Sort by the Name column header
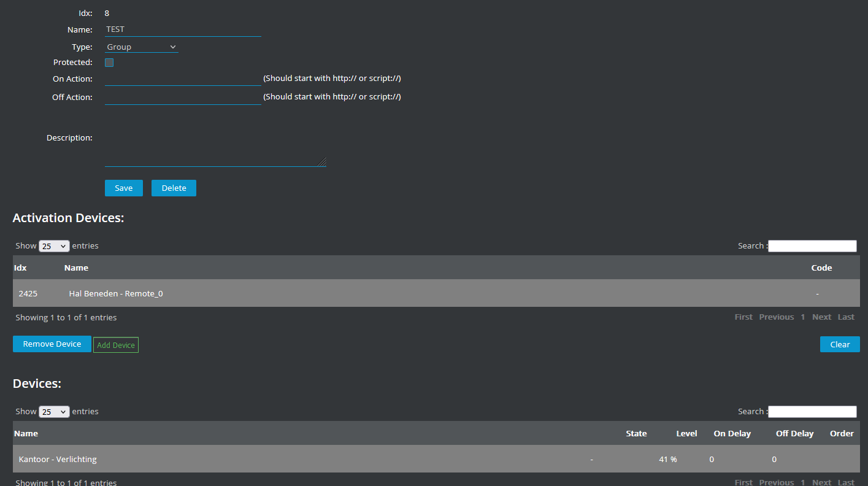This screenshot has width=868, height=486. click(x=26, y=433)
